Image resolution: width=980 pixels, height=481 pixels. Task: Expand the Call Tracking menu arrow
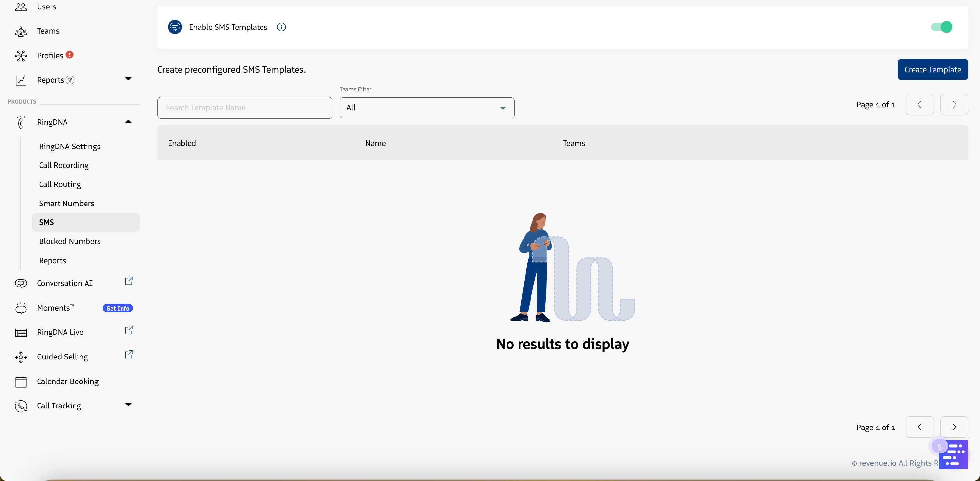tap(128, 405)
